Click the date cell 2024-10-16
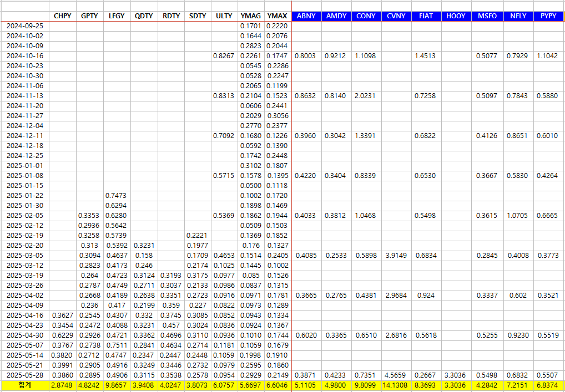 click(x=25, y=56)
